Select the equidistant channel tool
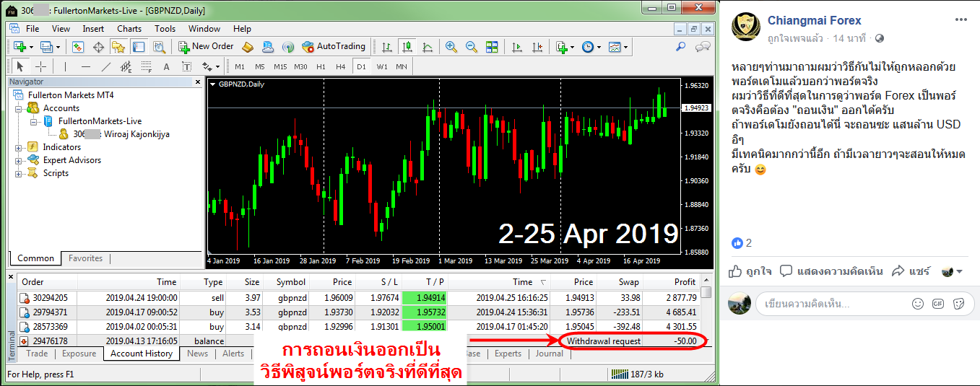Viewport: 980px width, 386px height. coord(126,66)
